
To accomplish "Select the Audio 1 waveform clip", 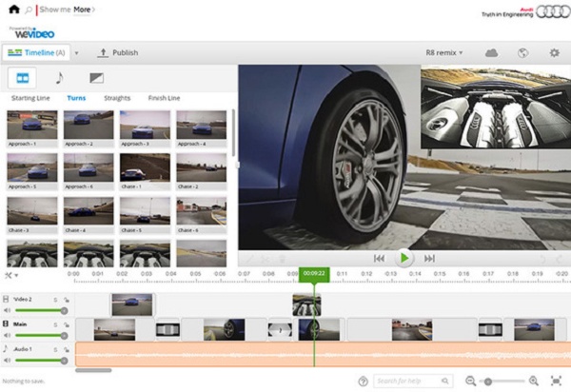I will (x=323, y=354).
